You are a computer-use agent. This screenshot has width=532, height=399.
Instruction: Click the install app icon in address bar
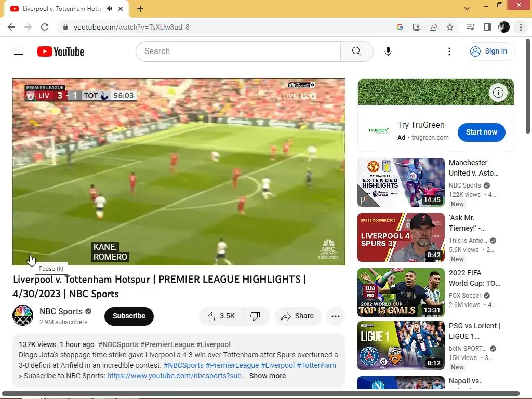click(416, 27)
